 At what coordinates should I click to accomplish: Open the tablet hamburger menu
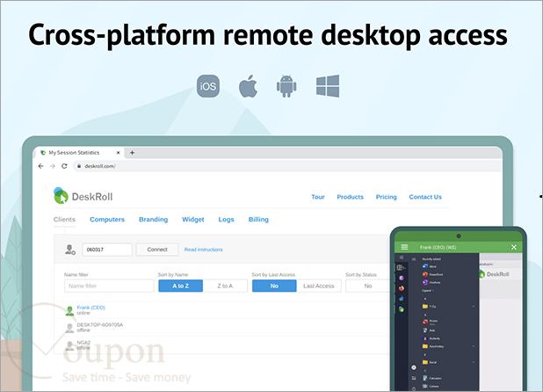[404, 247]
